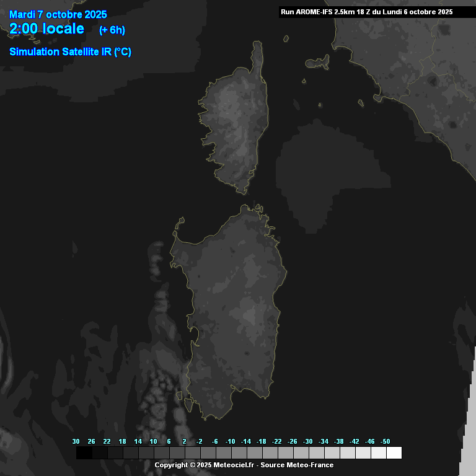
Task: Click the 'Simulation Satellite IR (°C)' title
Action: (70, 52)
